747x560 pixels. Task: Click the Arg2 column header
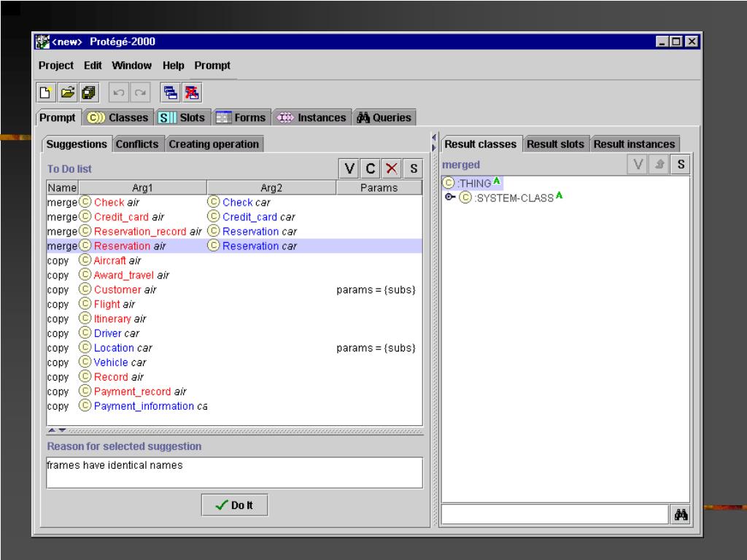(271, 187)
